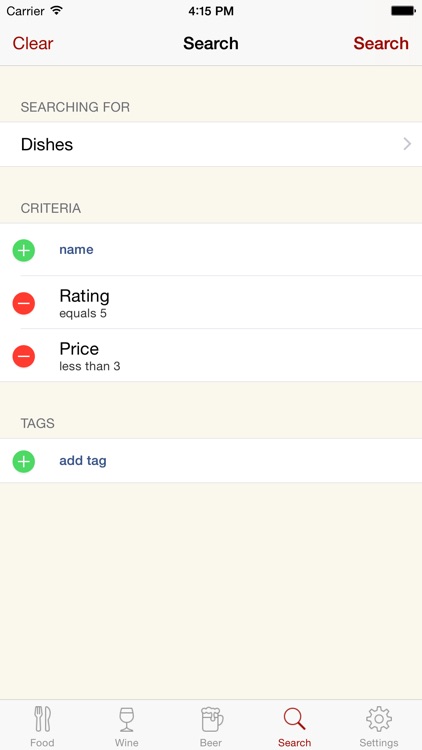Clear all search criteria
Image resolution: width=422 pixels, height=750 pixels.
[x=33, y=44]
